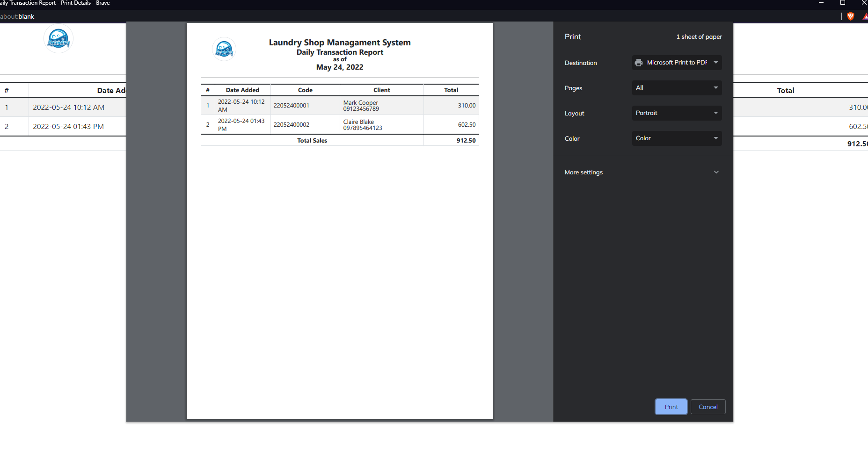This screenshot has width=868, height=467.
Task: Click 'May 24, 2022' date in preview
Action: click(340, 67)
